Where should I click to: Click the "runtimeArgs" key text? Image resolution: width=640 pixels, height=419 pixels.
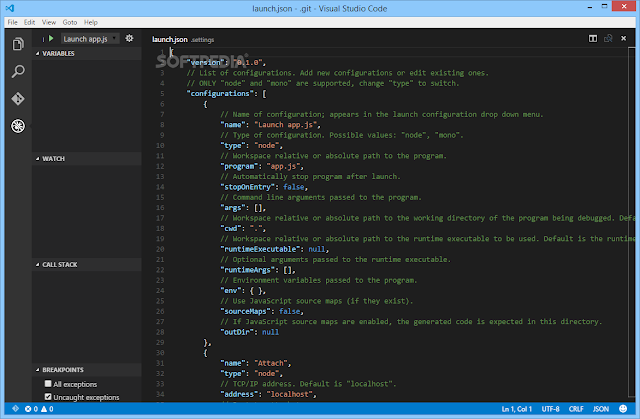pyautogui.click(x=248, y=270)
